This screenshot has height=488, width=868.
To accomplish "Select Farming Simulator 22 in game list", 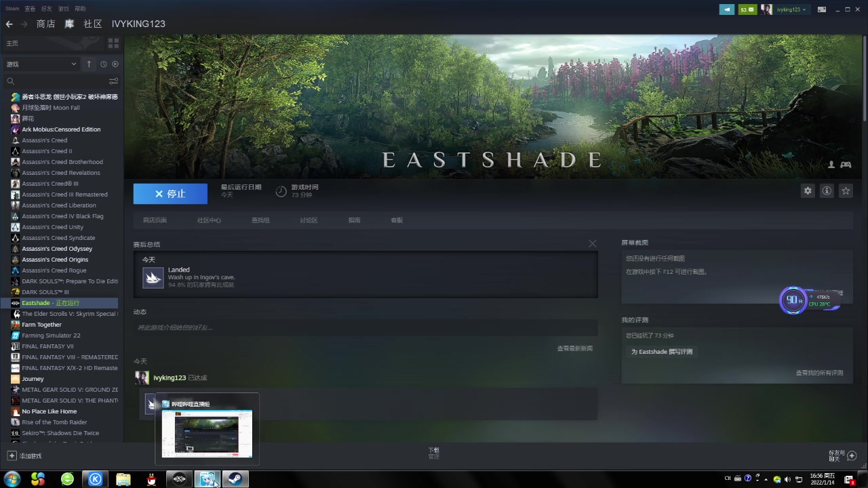I will point(51,335).
